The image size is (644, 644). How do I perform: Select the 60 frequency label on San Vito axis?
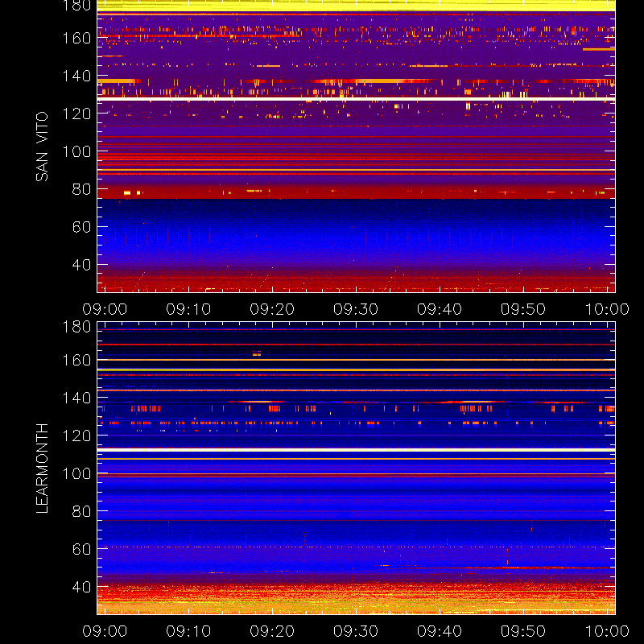tap(81, 227)
